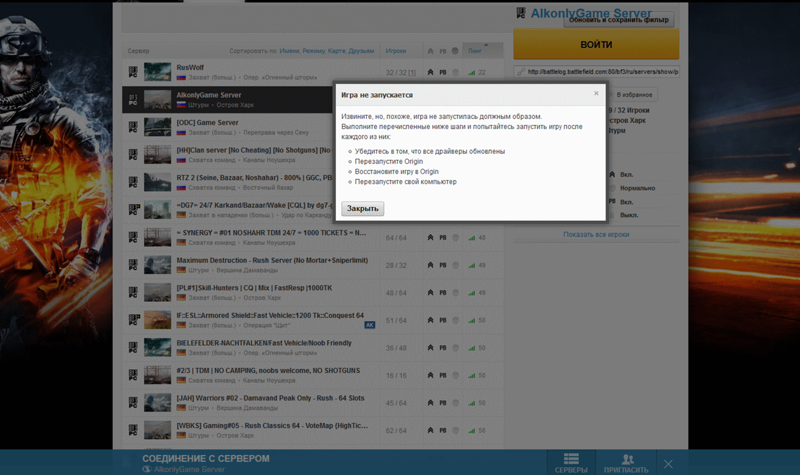Select the #2/3 TDM NO CAMPING server
The height and width of the screenshot is (475, 800).
[x=313, y=375]
